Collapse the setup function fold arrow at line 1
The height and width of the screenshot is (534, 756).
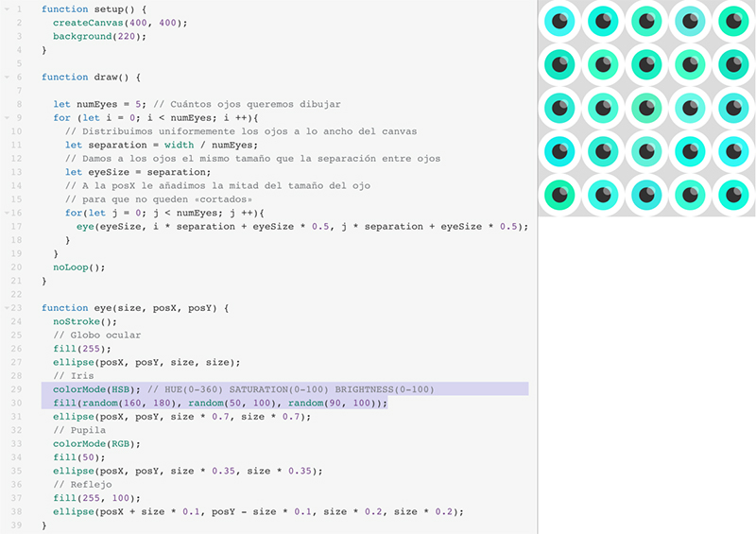click(x=7, y=9)
